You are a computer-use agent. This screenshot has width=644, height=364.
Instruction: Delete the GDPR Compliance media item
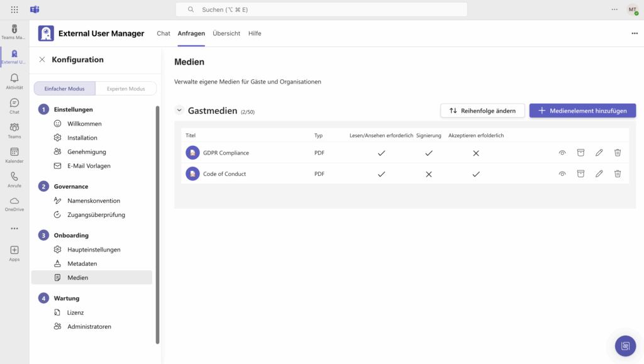pyautogui.click(x=618, y=153)
